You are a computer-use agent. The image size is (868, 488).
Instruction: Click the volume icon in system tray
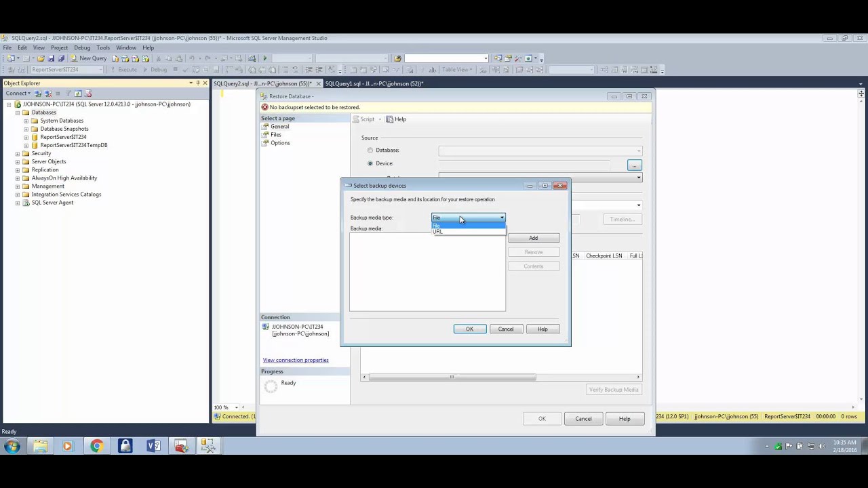822,446
